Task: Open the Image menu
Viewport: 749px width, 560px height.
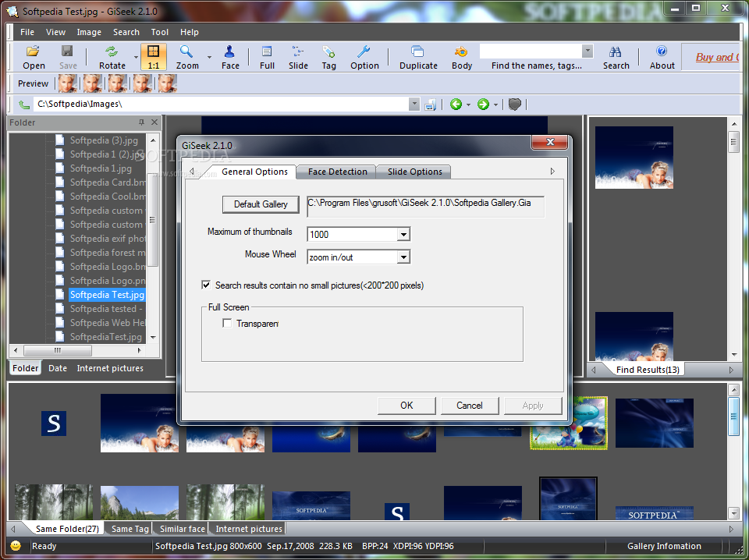Action: [x=89, y=32]
